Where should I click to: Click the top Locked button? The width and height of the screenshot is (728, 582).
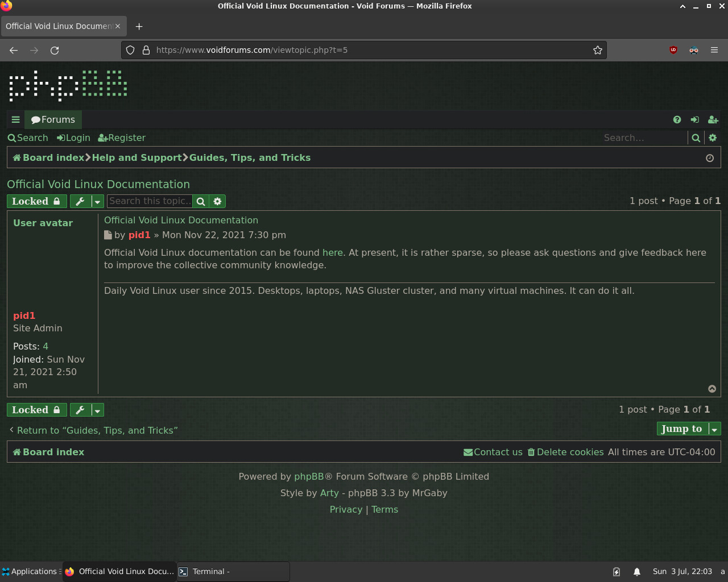point(37,201)
